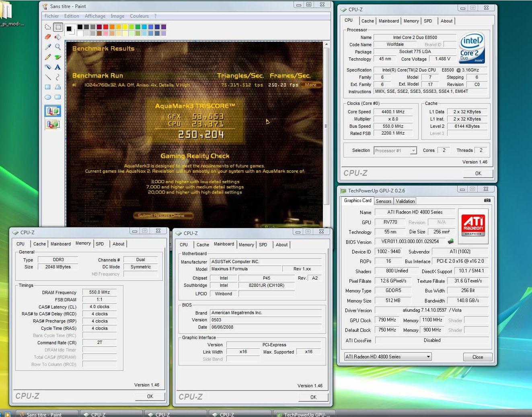Enable transparent selection mode in Paint
The height and width of the screenshot is (417, 532).
(53, 124)
